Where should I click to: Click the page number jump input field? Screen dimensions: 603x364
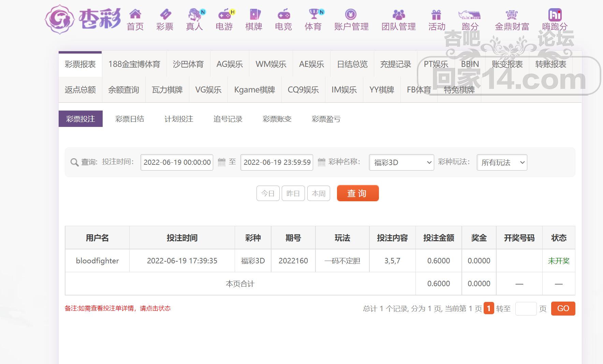pos(526,309)
